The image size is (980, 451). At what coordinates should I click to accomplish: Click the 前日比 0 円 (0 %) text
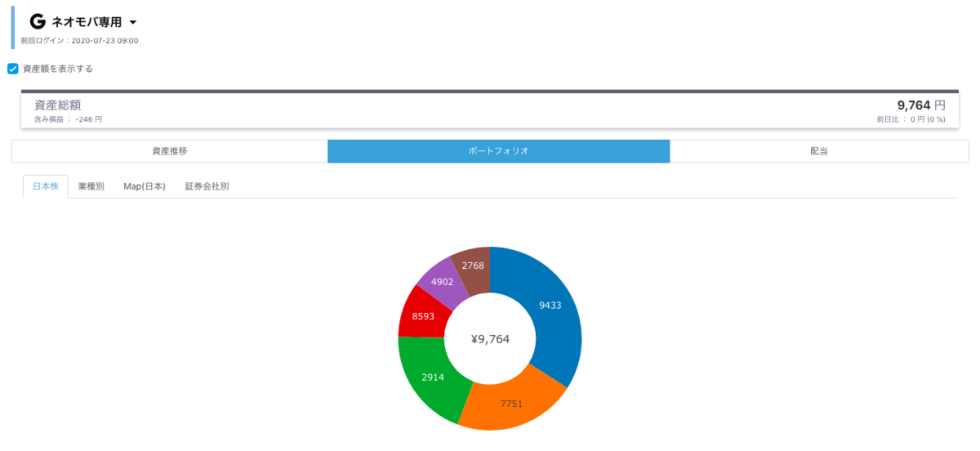911,119
